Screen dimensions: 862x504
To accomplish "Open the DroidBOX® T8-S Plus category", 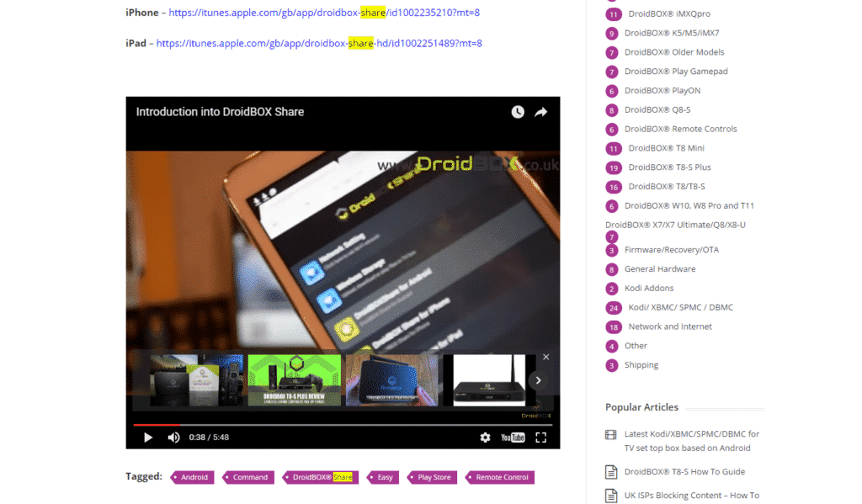I will point(669,167).
